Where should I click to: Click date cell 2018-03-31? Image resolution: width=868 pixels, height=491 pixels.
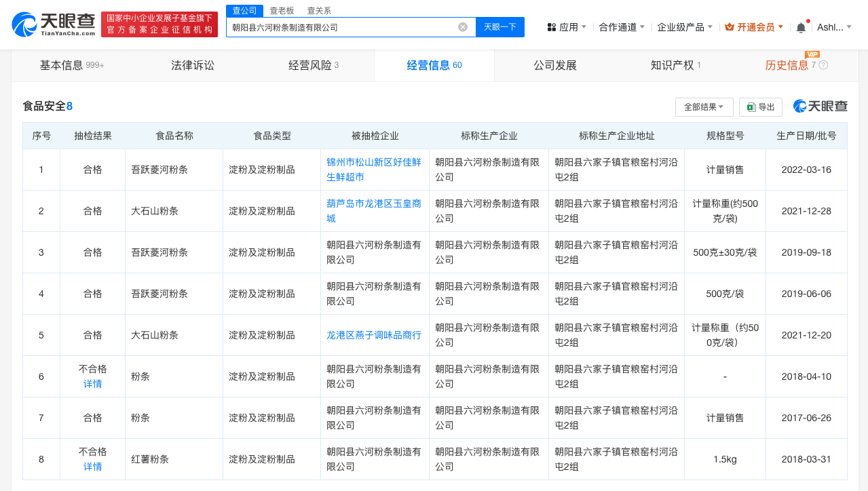click(806, 459)
